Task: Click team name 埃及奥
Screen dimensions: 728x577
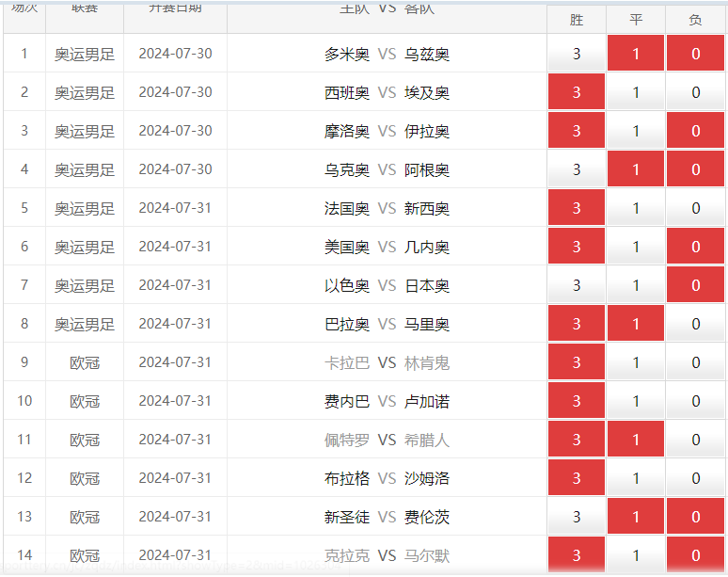Action: 427,93
